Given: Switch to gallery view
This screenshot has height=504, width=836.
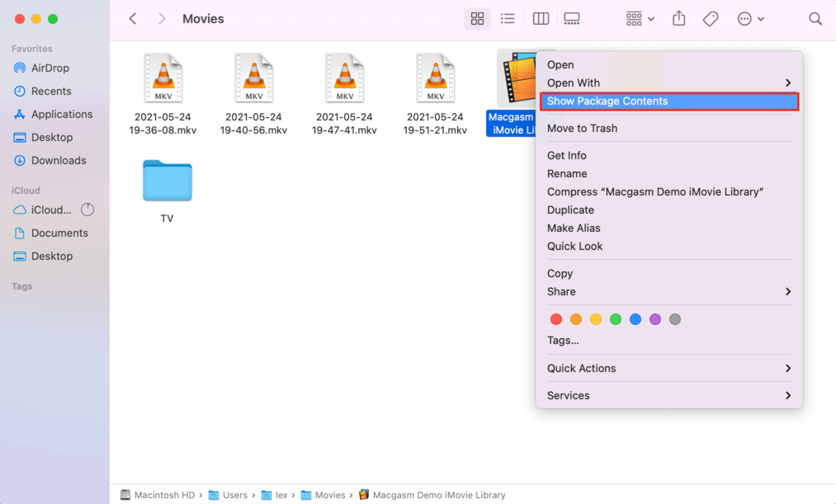Looking at the screenshot, I should [x=572, y=19].
